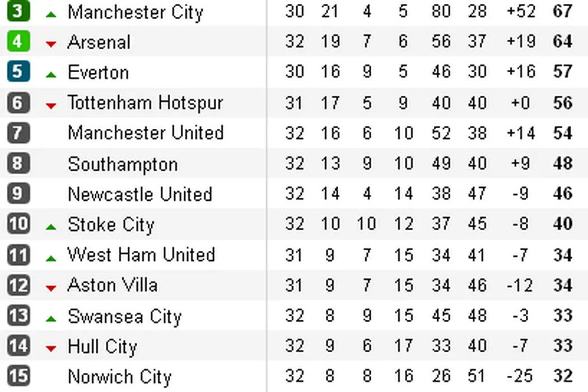Open the Newcastle United team page
Screen dimensions: 588x392
140,194
